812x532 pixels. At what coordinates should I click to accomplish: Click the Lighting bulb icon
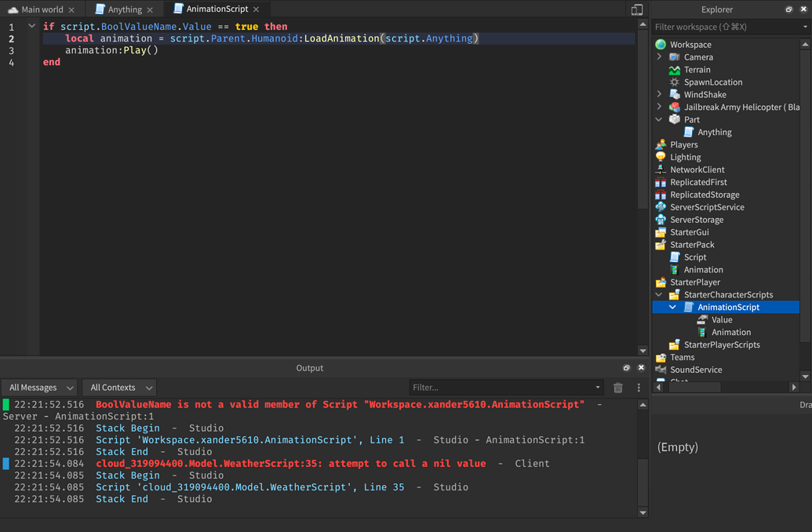[661, 157]
